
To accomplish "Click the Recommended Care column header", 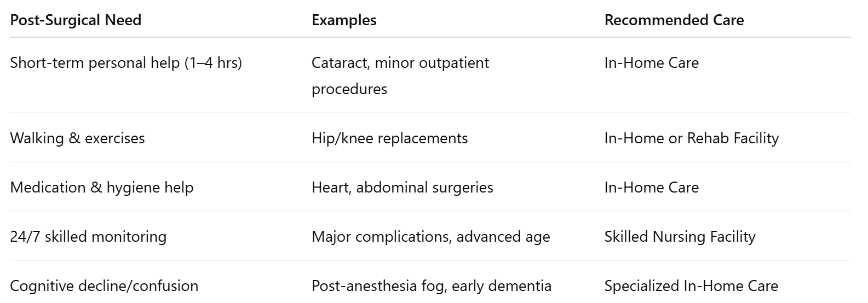I will 674,20.
